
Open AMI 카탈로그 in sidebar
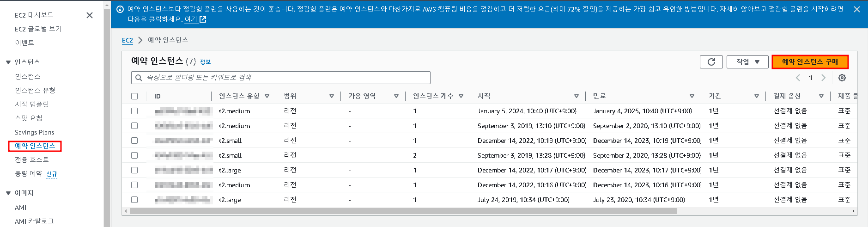coord(34,221)
